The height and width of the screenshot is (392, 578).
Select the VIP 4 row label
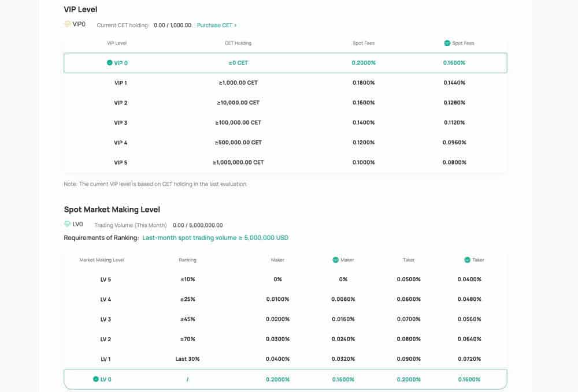coord(121,143)
